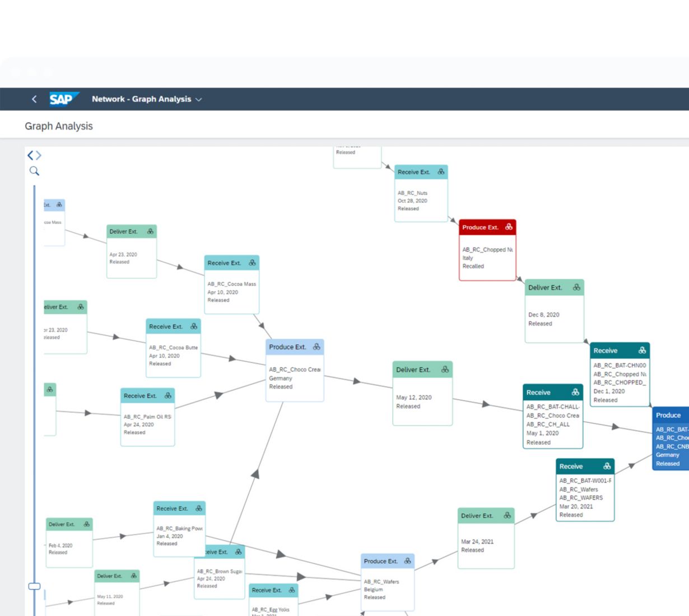Click the Graph Analysis page title
The width and height of the screenshot is (689, 616).
pos(59,126)
